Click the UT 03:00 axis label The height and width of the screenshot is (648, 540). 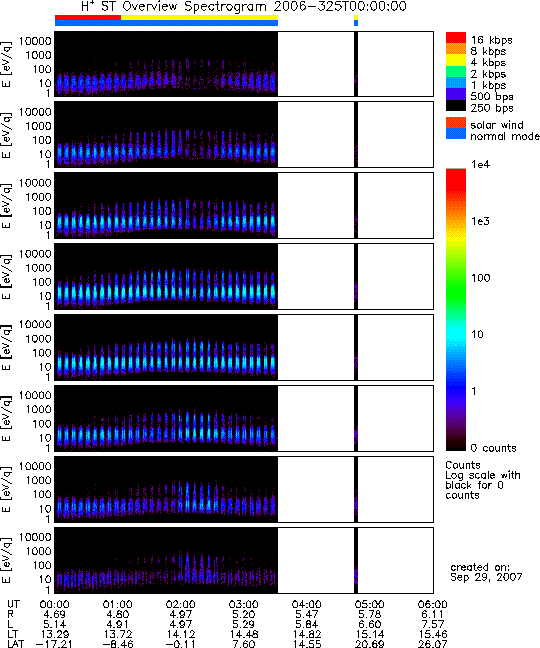pyautogui.click(x=243, y=605)
